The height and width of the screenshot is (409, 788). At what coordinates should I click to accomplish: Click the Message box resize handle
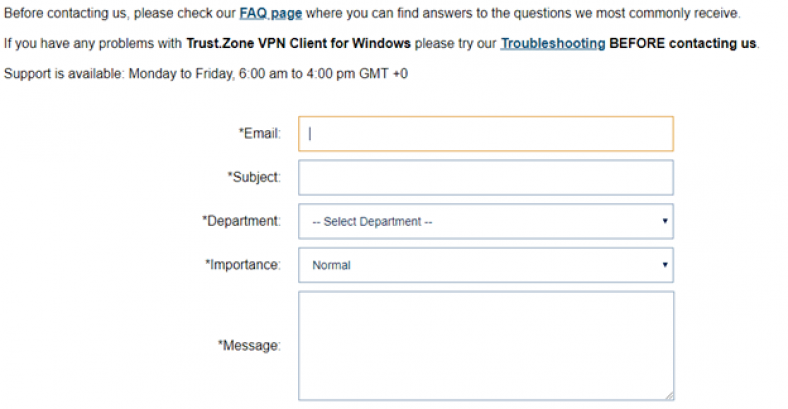pos(668,395)
